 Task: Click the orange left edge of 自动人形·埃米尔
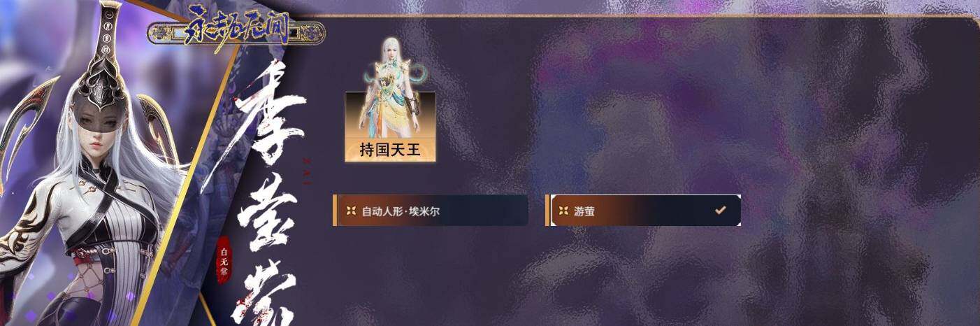click(x=335, y=211)
